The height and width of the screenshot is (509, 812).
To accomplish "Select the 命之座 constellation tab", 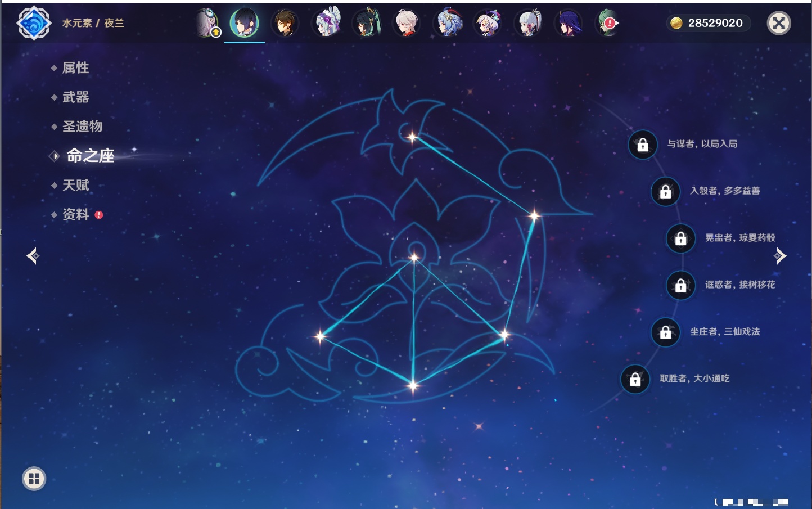I will click(90, 156).
